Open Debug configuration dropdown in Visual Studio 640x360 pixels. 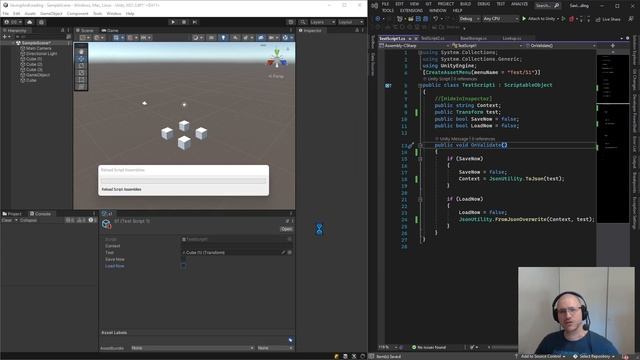pyautogui.click(x=469, y=19)
